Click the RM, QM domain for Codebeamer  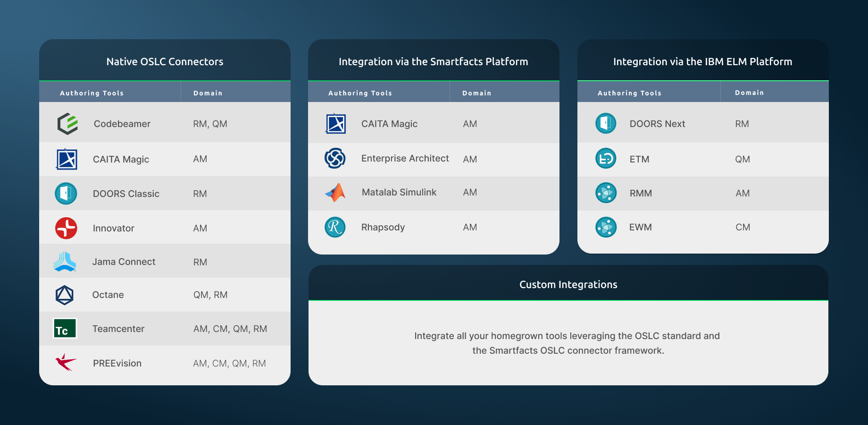[210, 124]
